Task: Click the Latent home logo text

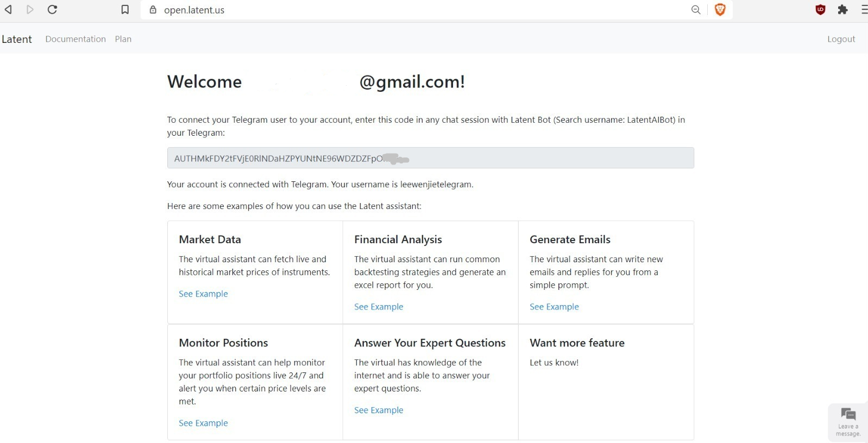Action: click(x=17, y=39)
